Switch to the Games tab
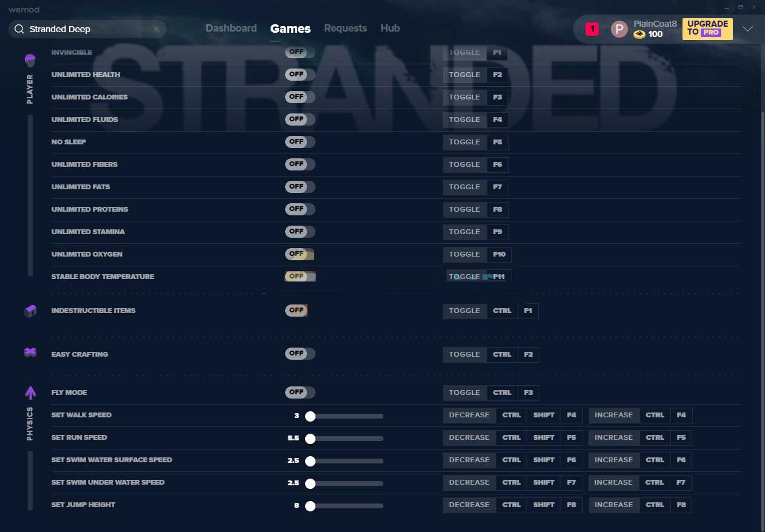This screenshot has width=765, height=532. 291,29
